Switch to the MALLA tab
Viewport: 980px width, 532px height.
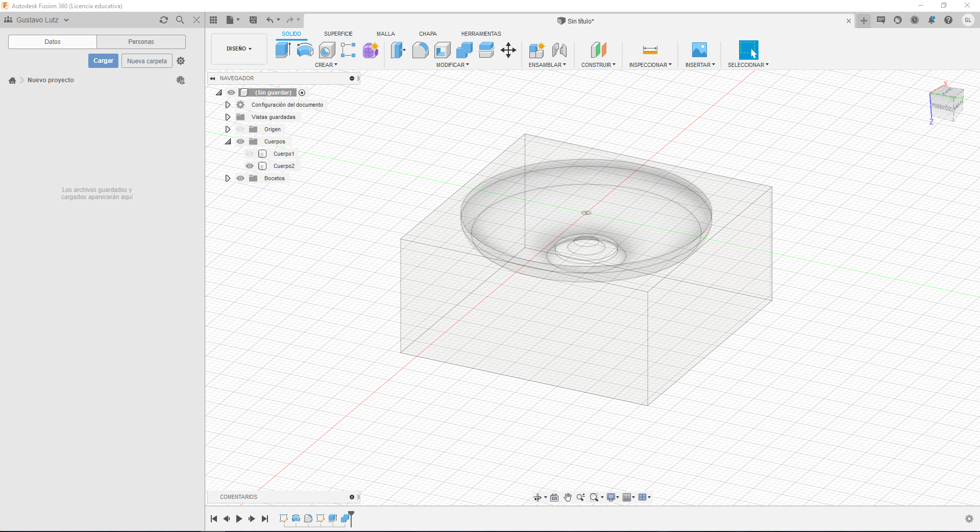coord(386,34)
